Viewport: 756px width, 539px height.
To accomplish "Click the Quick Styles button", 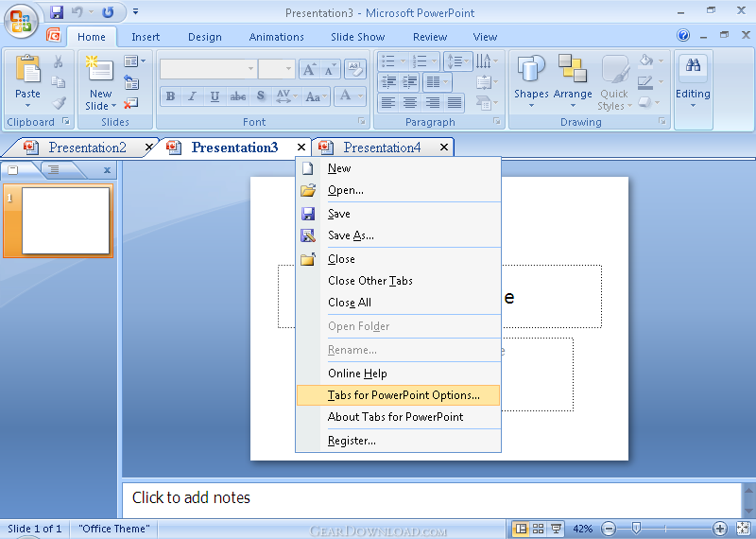I will [x=614, y=82].
